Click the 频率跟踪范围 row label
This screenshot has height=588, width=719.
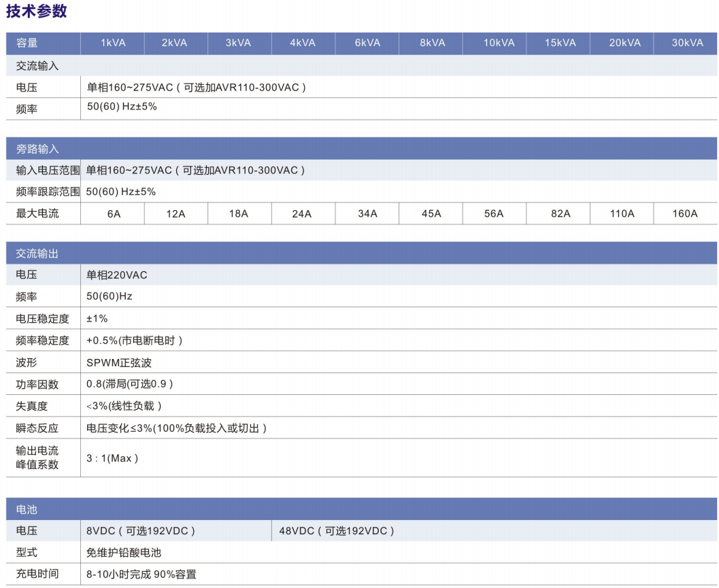pyautogui.click(x=48, y=192)
